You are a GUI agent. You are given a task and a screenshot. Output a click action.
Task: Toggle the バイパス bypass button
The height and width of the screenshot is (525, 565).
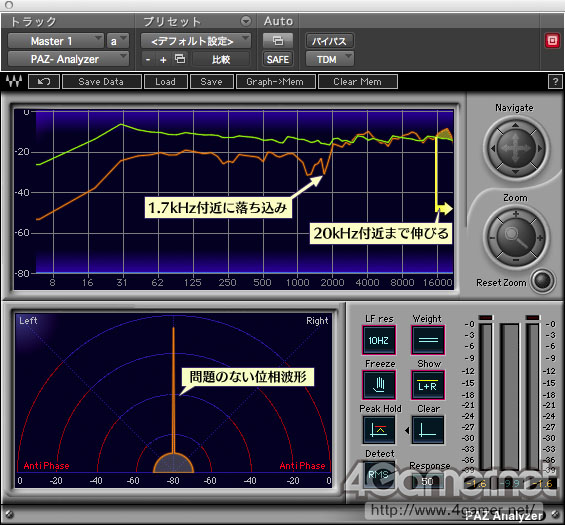click(329, 41)
